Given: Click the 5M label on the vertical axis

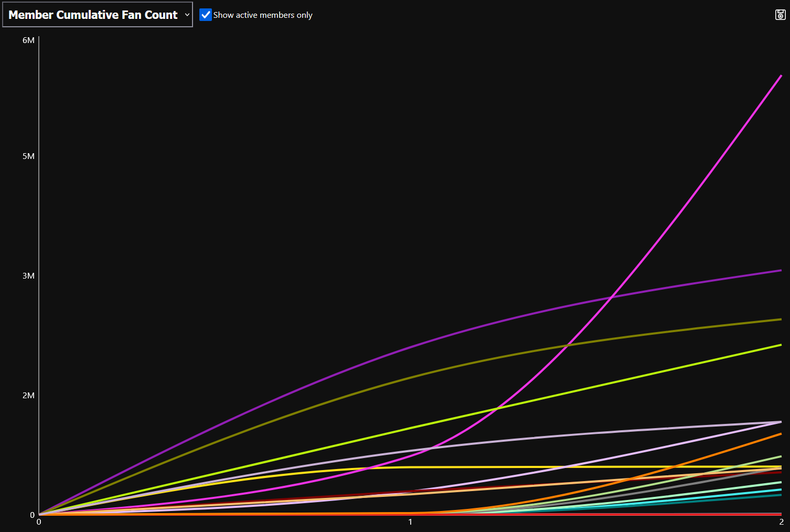Looking at the screenshot, I should click(28, 156).
